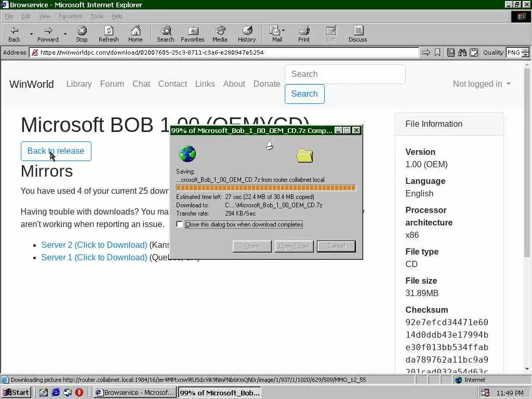Open the Chat nav link
Viewport: 532px width, 399px height.
[x=141, y=84]
